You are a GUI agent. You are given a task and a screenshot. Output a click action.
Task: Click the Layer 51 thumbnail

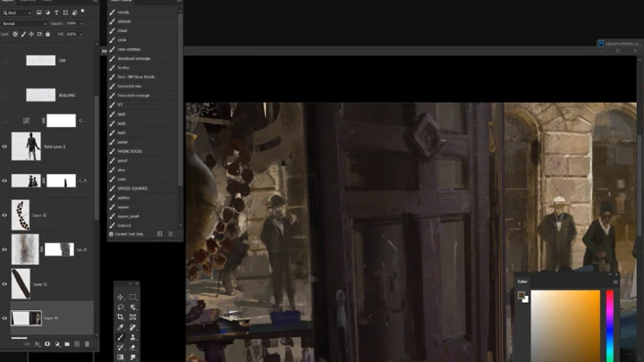[x=21, y=283]
